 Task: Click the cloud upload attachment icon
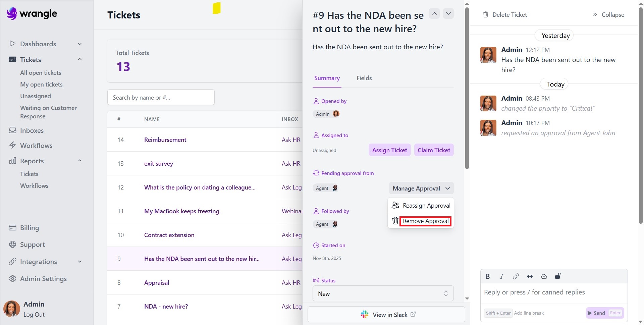(x=544, y=276)
